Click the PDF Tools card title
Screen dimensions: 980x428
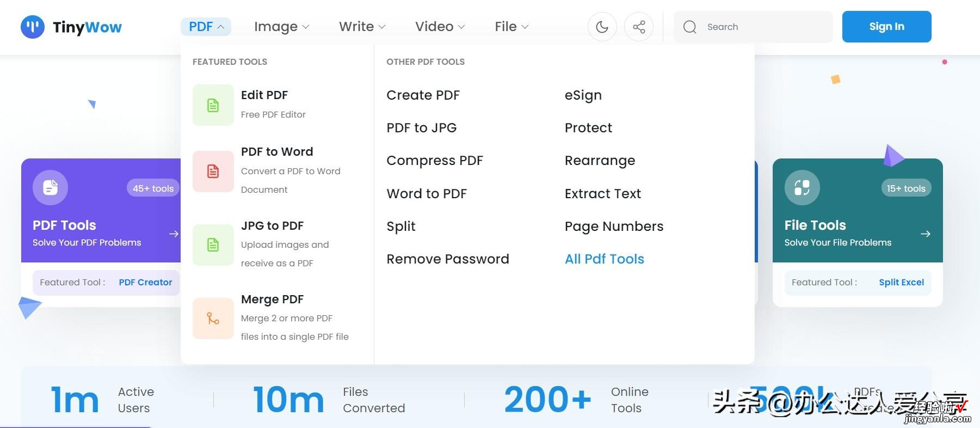tap(64, 225)
